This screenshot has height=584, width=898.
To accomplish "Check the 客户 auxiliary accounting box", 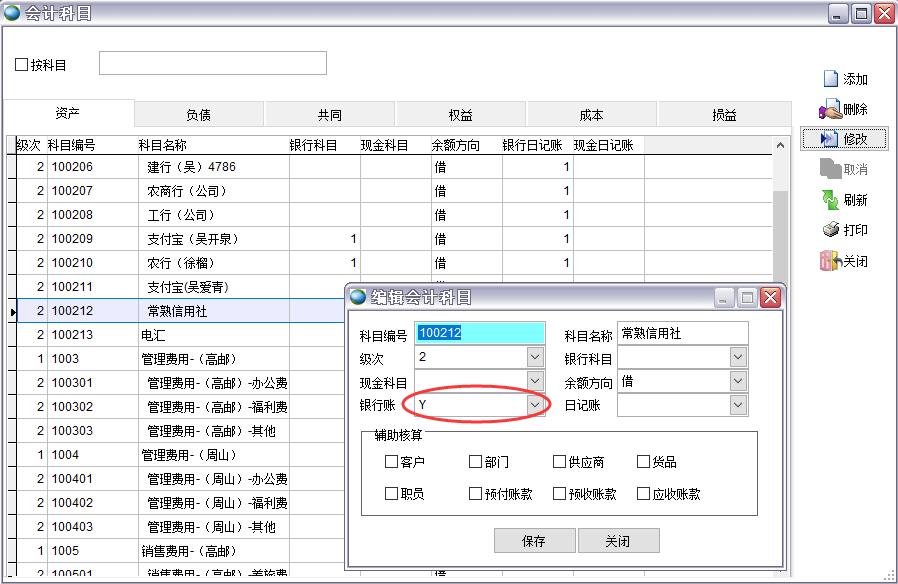I will pyautogui.click(x=392, y=462).
